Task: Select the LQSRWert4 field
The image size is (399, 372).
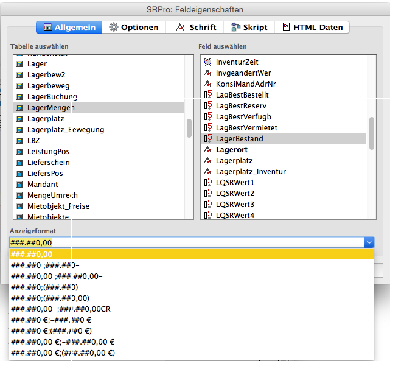Action: click(284, 215)
